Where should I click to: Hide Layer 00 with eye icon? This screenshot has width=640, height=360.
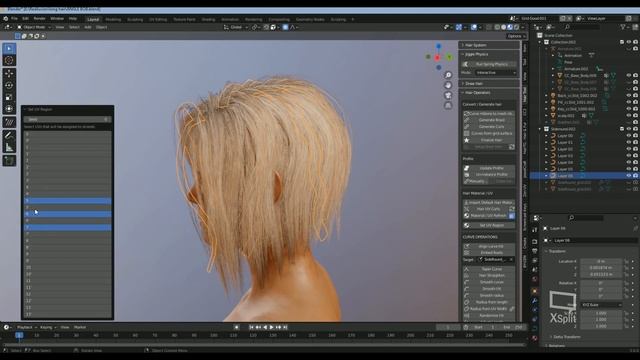coord(629,136)
